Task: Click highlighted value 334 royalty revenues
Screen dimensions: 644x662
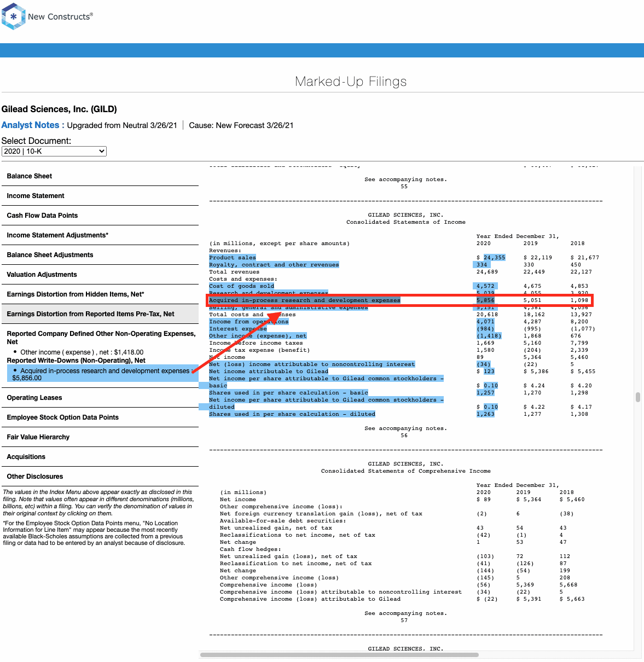Action: click(481, 265)
